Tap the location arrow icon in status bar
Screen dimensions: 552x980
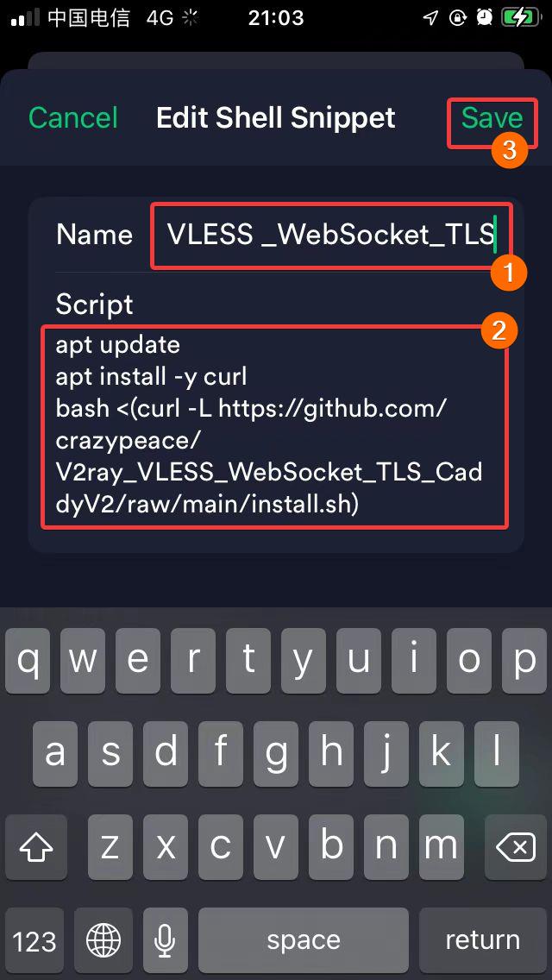pos(430,17)
